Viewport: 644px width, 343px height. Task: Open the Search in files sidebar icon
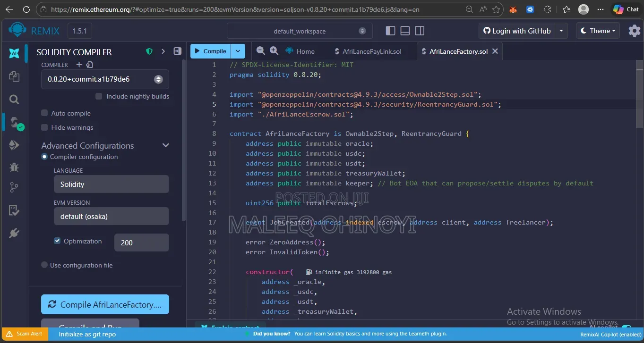14,99
